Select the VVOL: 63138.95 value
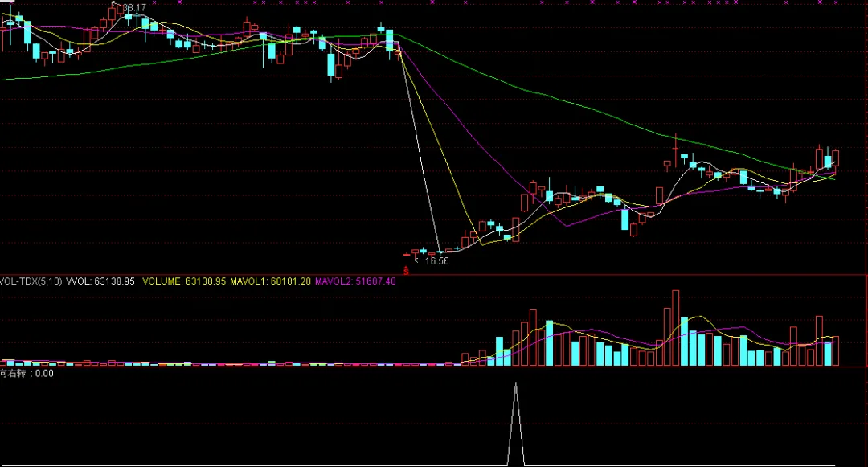Screen dimensions: 868x467 100,281
